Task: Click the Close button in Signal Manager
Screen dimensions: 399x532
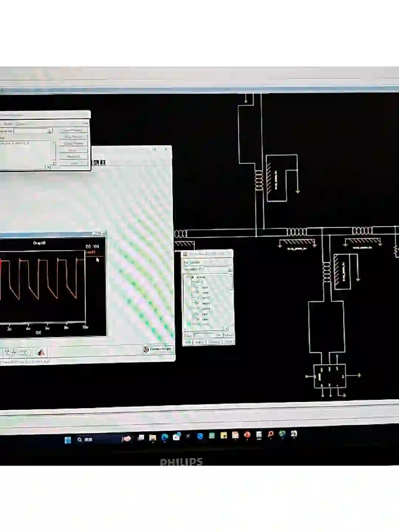Action: (x=73, y=163)
